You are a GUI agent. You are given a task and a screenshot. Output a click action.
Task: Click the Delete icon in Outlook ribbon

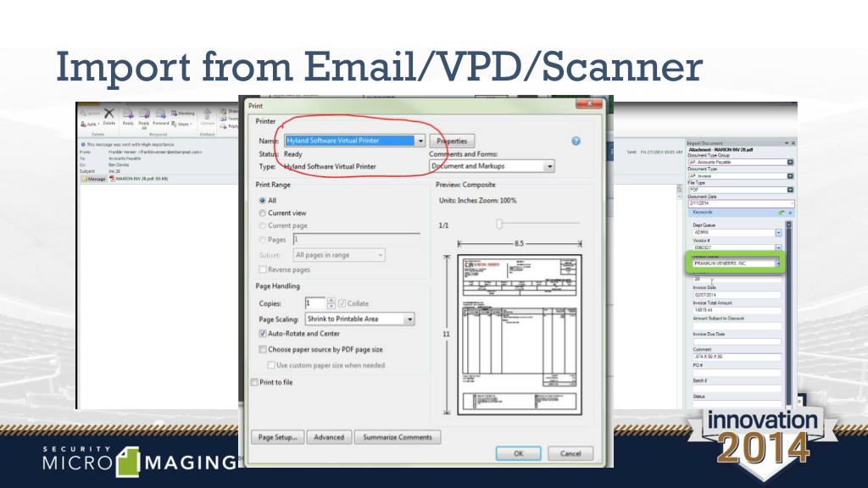[109, 117]
